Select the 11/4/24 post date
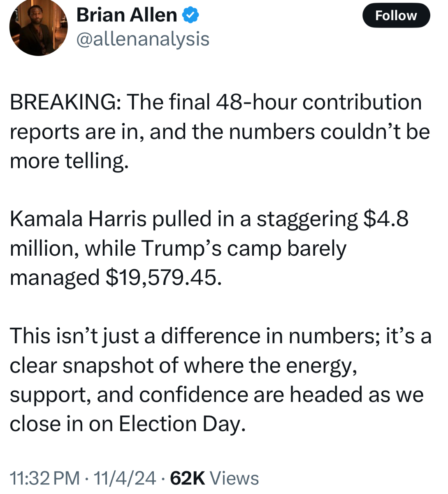The width and height of the screenshot is (448, 494). tap(125, 478)
